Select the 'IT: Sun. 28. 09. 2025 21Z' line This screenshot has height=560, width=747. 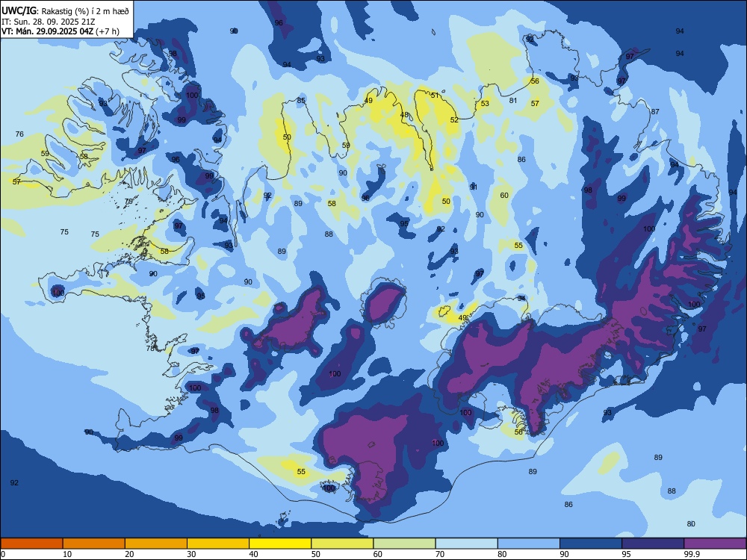tap(48, 22)
